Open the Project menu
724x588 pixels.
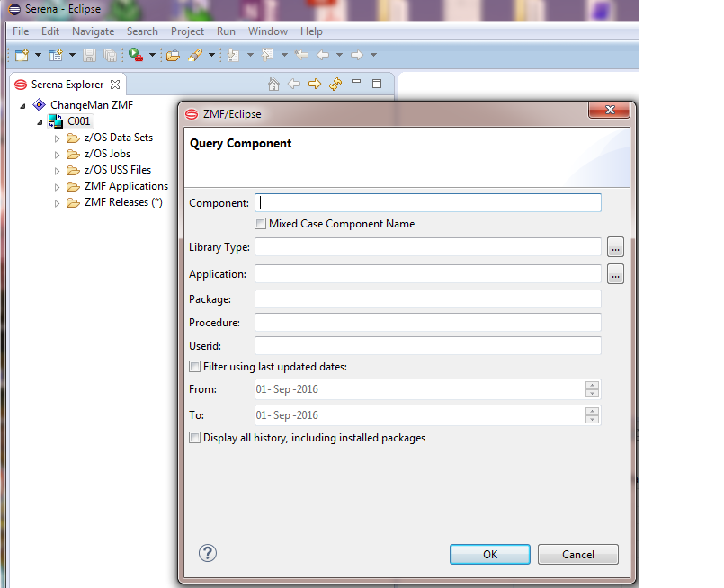coord(187,31)
